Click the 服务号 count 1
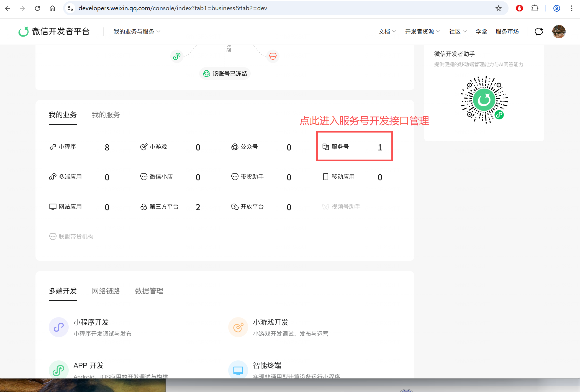Viewport: 580px width, 392px height. (x=380, y=147)
